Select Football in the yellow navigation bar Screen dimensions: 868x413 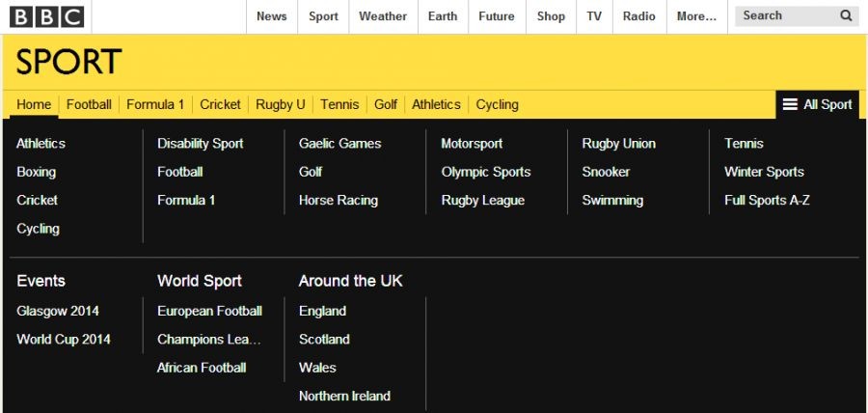[x=89, y=104]
